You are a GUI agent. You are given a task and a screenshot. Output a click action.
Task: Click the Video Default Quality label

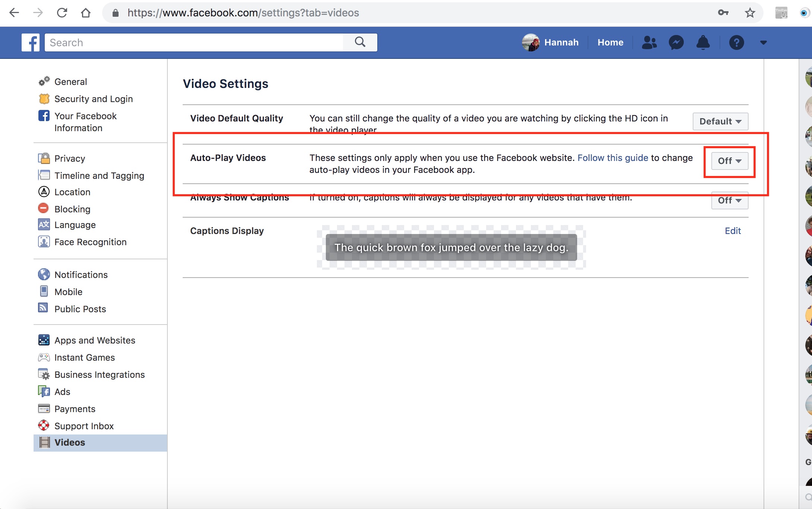point(236,118)
